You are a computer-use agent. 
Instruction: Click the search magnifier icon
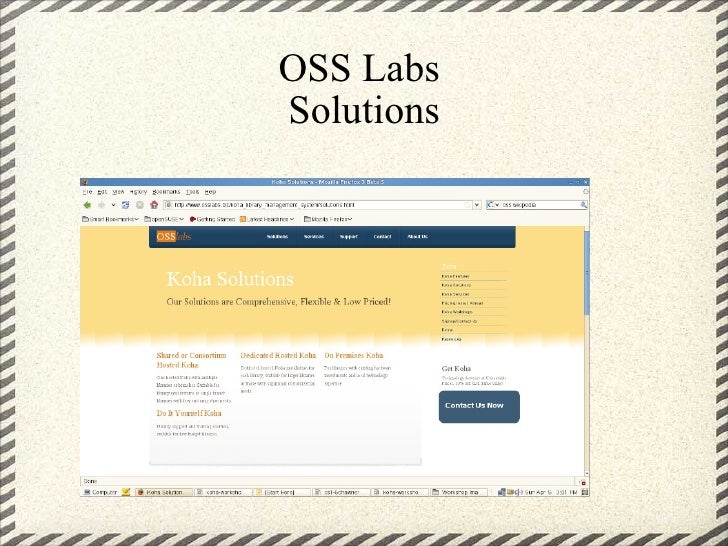coord(584,205)
